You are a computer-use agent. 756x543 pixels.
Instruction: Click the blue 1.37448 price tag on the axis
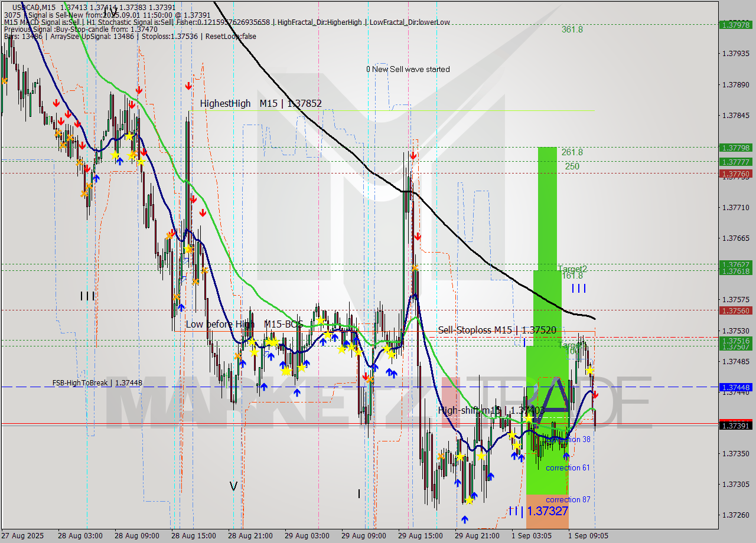(x=737, y=388)
